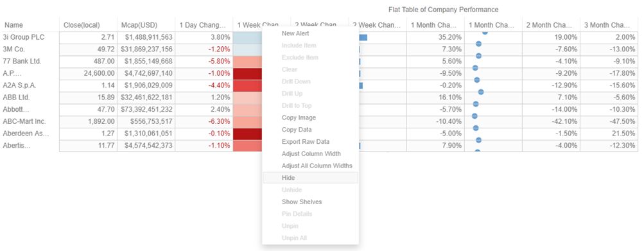
Task: Select ABC-Mart Inc. market cap cell
Action: pos(146,121)
